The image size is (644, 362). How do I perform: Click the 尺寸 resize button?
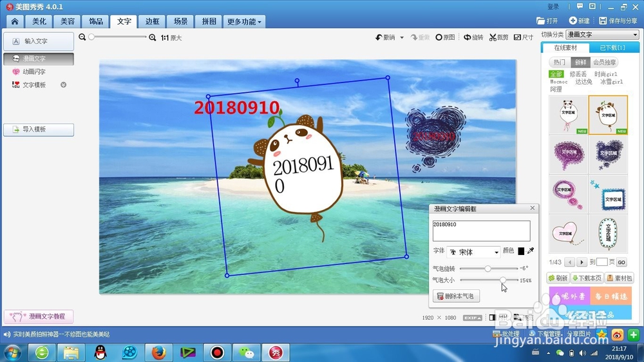(x=524, y=37)
